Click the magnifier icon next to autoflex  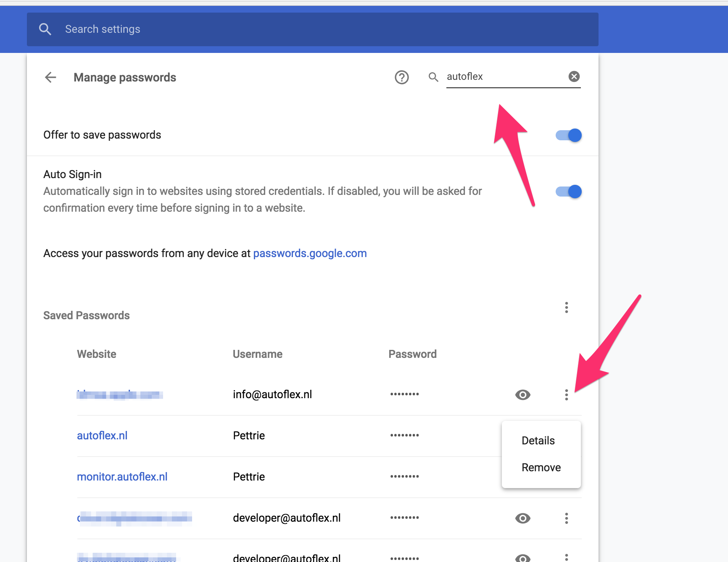[433, 77]
